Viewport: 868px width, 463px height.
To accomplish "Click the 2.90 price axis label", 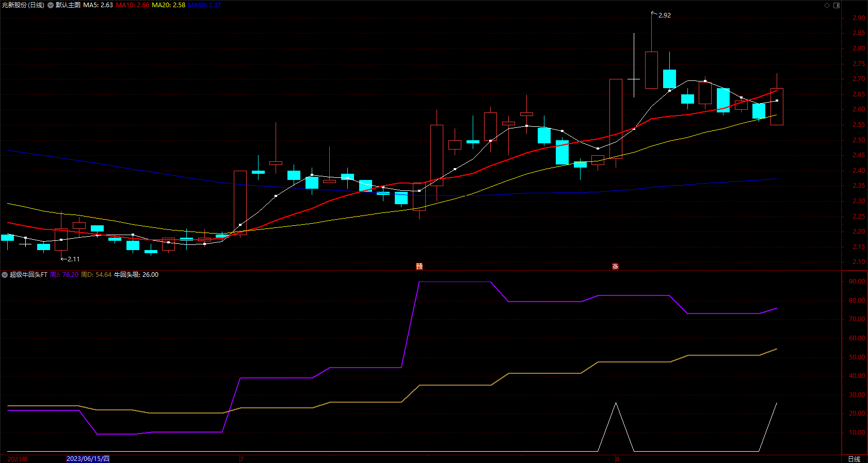I will (859, 18).
